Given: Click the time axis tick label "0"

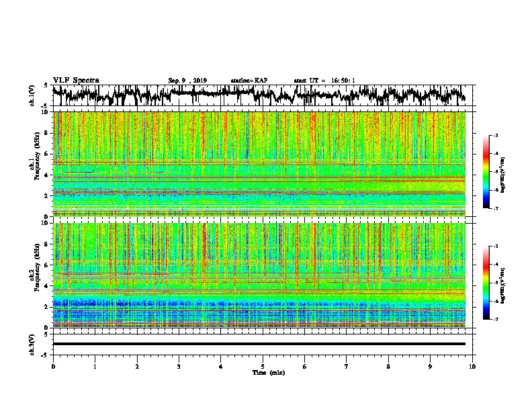Looking at the screenshot, I should click(53, 367).
